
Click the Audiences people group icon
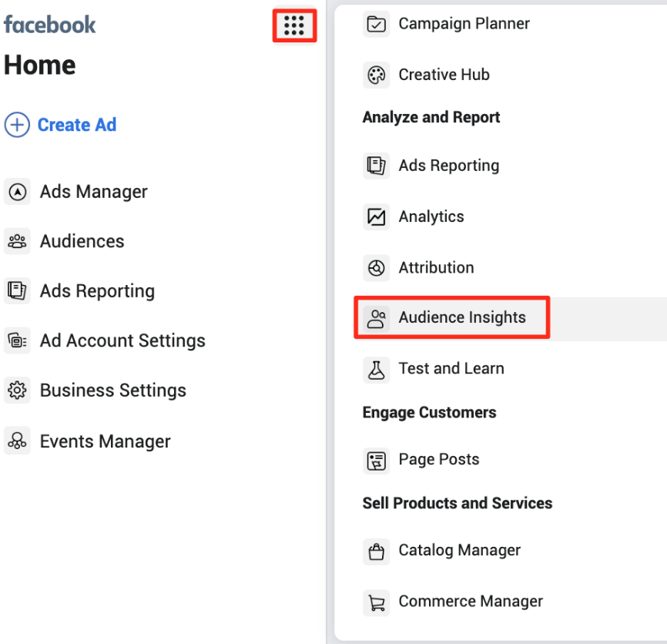(17, 241)
